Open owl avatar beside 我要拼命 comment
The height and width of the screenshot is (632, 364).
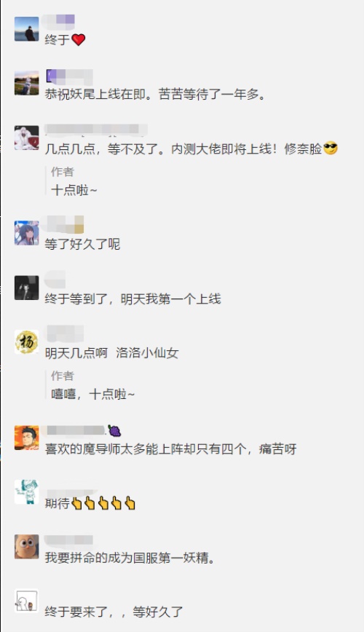(27, 547)
